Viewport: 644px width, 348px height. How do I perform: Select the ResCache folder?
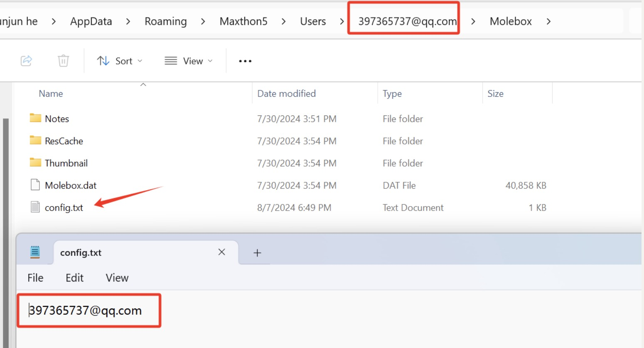tap(64, 141)
